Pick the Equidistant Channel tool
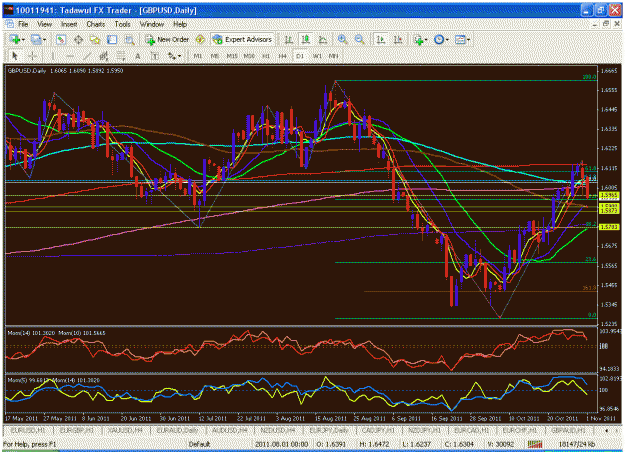 (103, 56)
